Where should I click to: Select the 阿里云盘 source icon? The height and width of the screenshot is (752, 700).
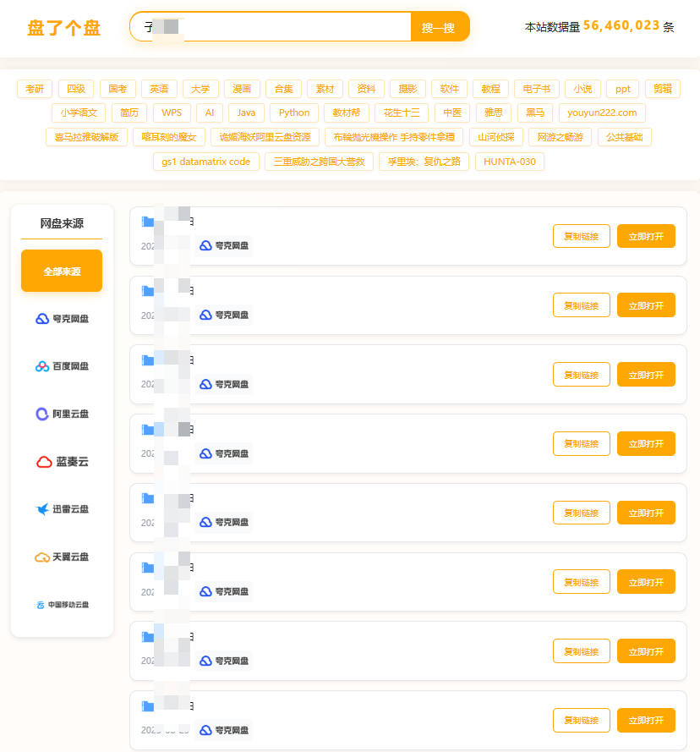[x=61, y=414]
